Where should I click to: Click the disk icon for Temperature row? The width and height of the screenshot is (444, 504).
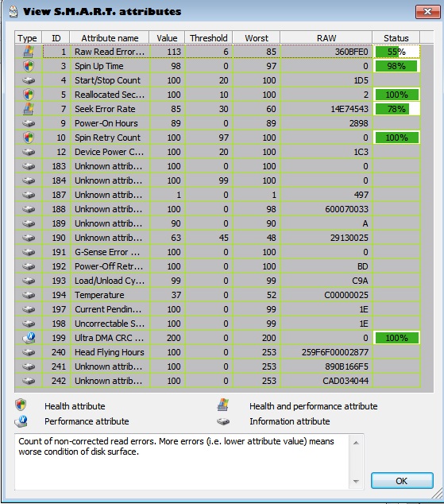[29, 295]
